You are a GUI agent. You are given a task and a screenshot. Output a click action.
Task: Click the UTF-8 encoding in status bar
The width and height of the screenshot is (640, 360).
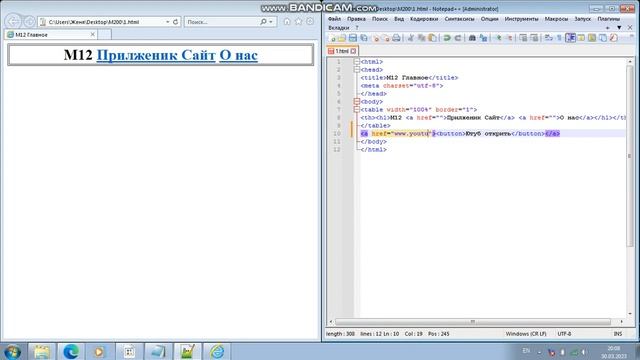[x=564, y=334]
